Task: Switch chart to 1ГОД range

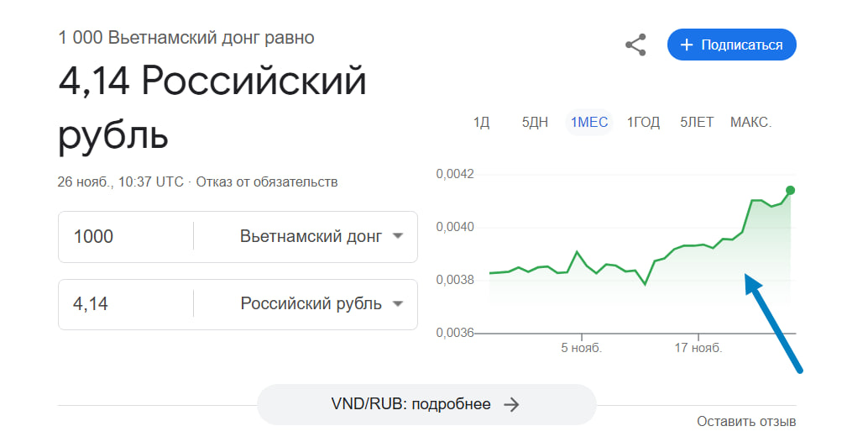Action: (x=643, y=123)
